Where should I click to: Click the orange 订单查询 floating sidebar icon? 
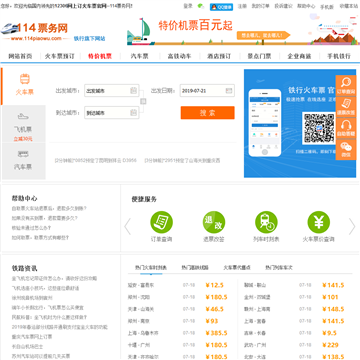346,85
